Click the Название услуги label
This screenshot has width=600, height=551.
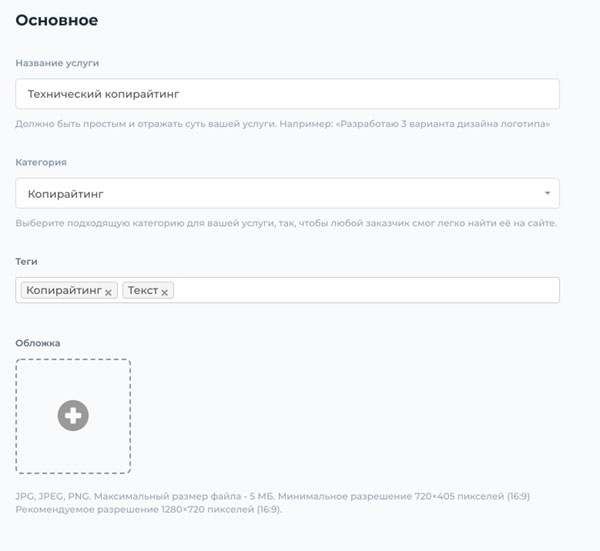pyautogui.click(x=57, y=63)
